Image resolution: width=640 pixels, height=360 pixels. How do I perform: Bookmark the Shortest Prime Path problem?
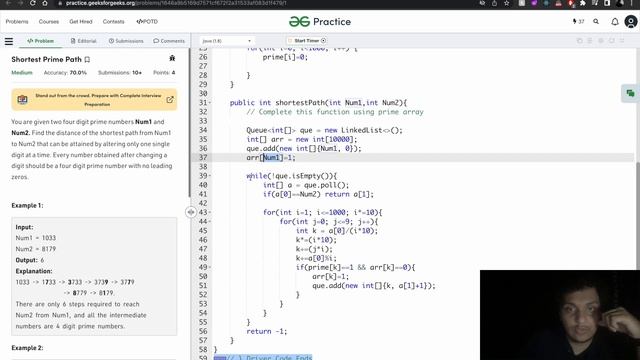point(87,60)
